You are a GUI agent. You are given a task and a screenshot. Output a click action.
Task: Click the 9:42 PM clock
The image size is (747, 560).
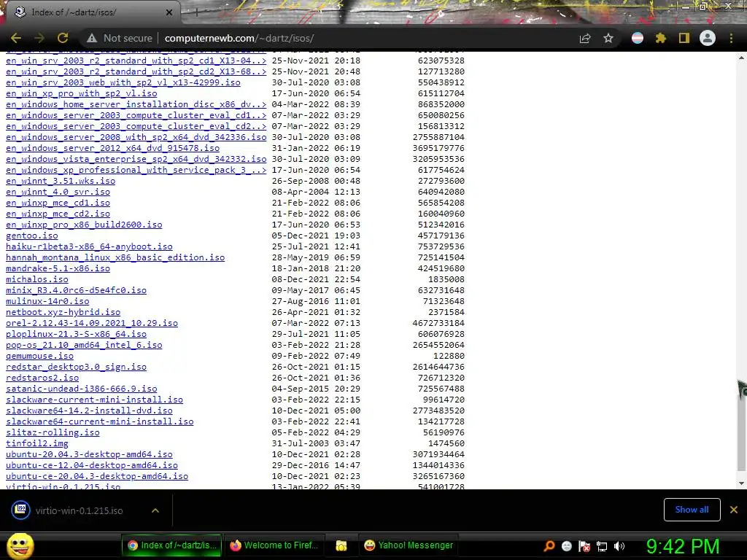(682, 546)
